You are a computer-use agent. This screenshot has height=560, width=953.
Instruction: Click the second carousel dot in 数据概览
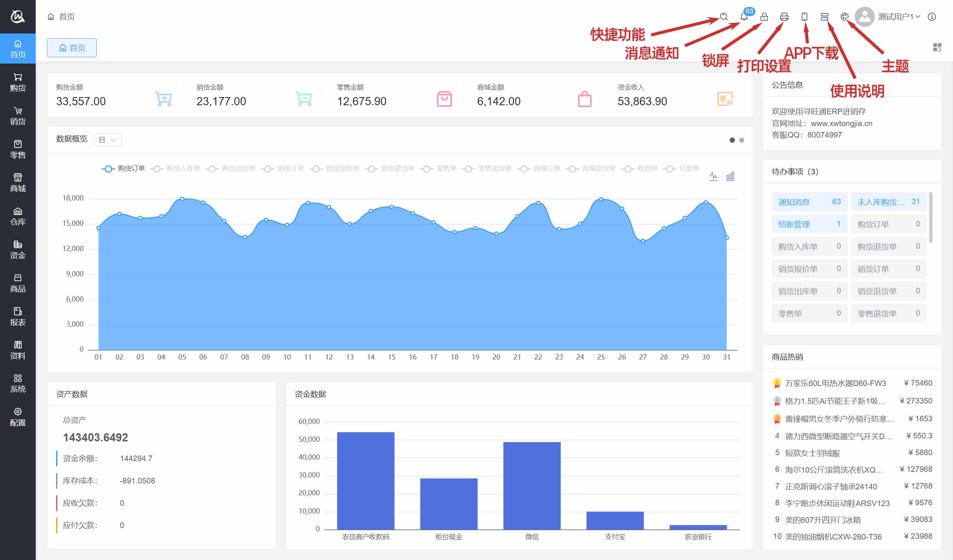(x=742, y=140)
